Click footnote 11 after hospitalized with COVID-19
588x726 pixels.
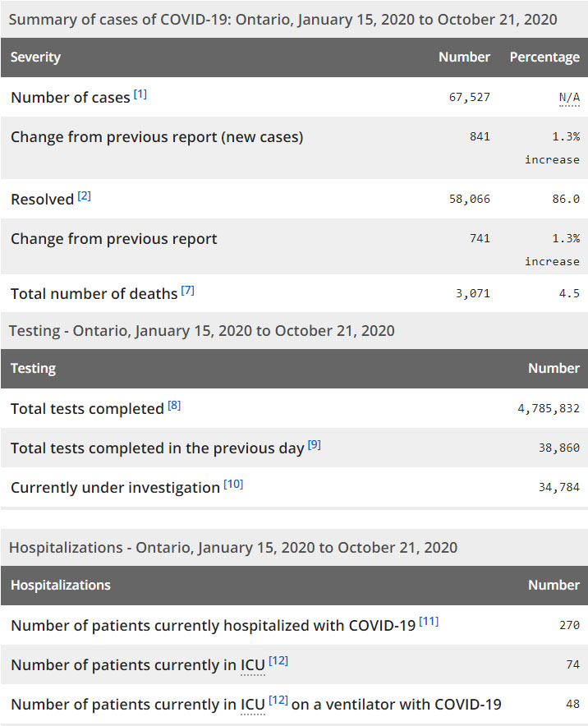429,622
